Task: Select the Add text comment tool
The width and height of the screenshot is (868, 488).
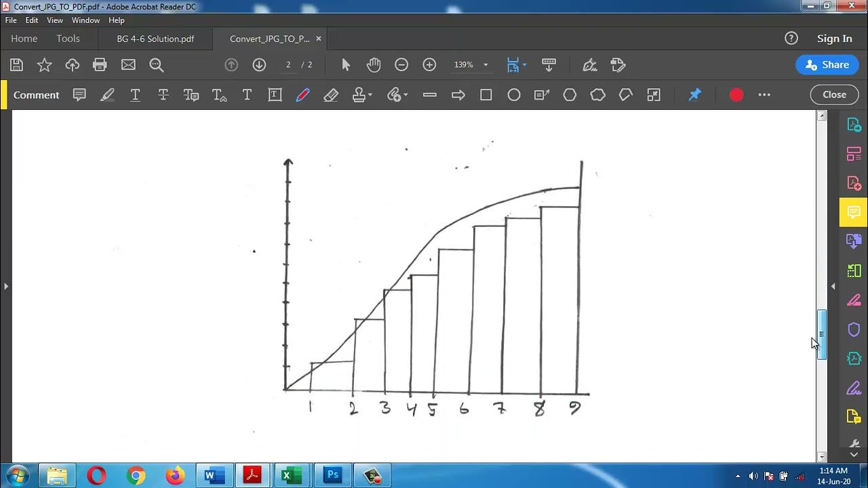Action: pyautogui.click(x=247, y=95)
